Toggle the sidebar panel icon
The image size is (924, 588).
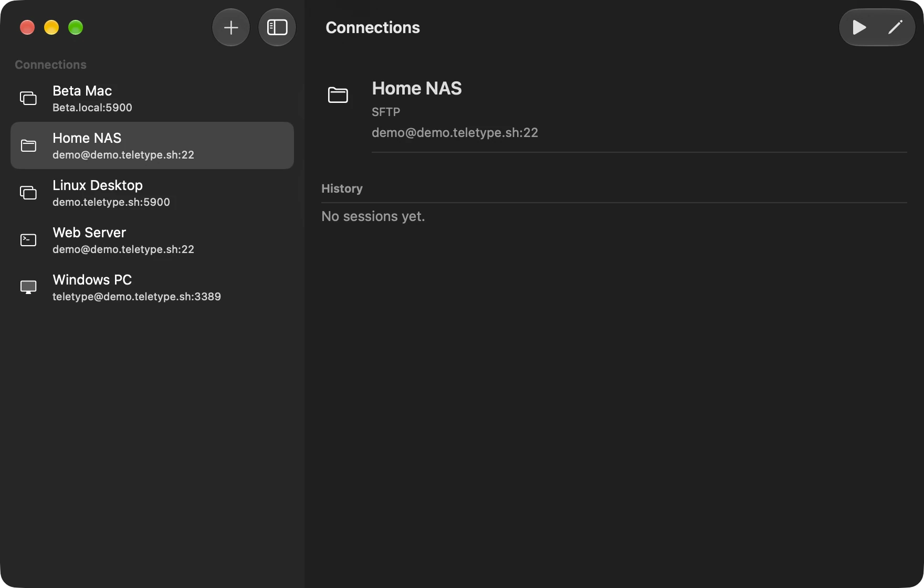(x=277, y=27)
